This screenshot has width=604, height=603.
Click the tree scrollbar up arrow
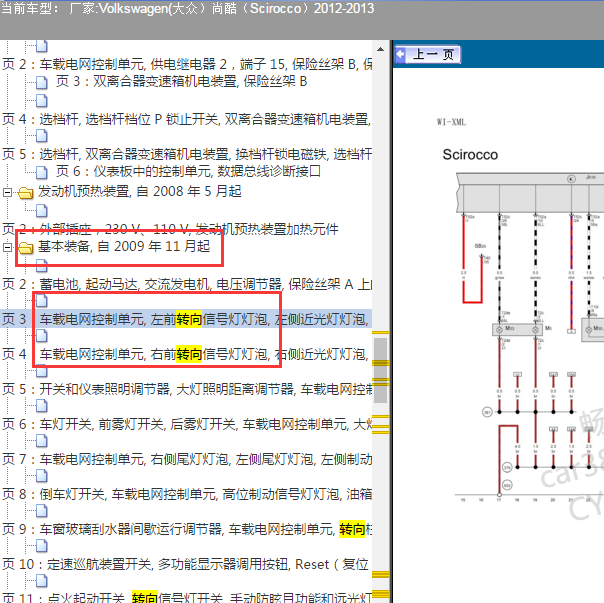tap(380, 49)
